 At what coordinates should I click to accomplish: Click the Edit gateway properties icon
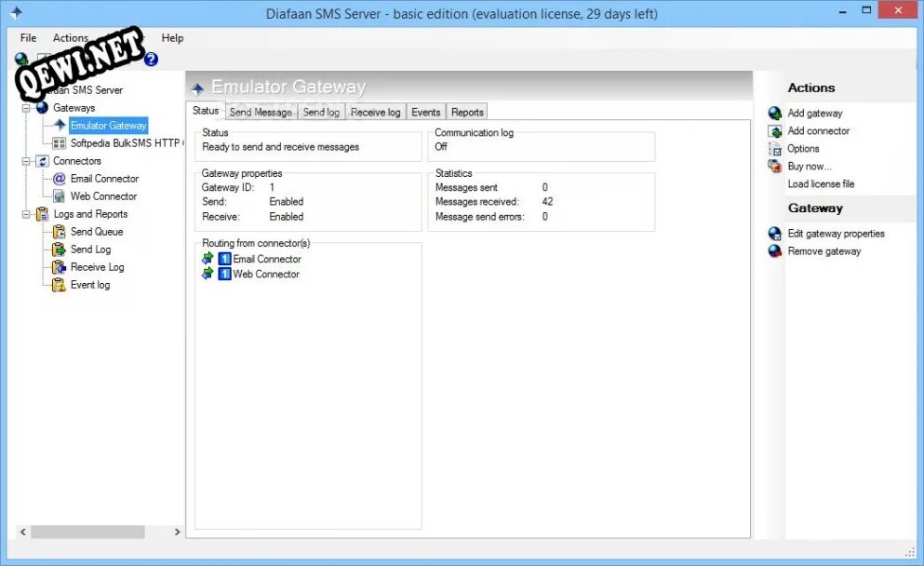pos(775,234)
